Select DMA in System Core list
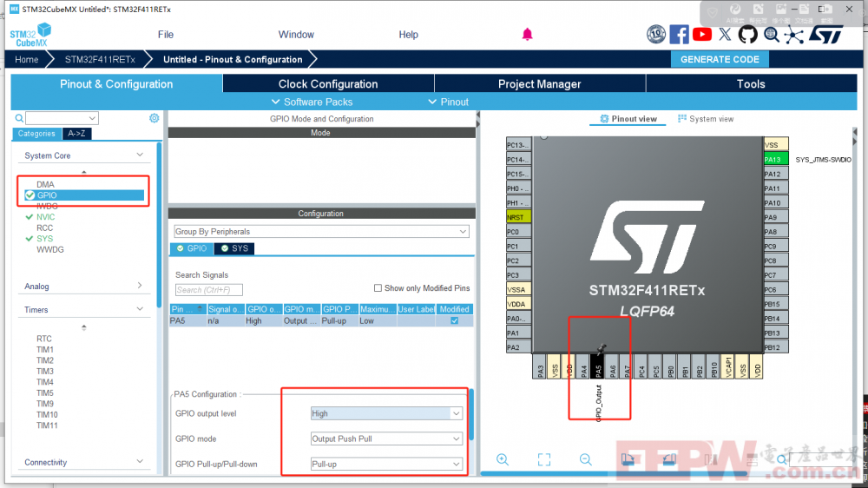Viewport: 868px width, 488px height. click(45, 184)
